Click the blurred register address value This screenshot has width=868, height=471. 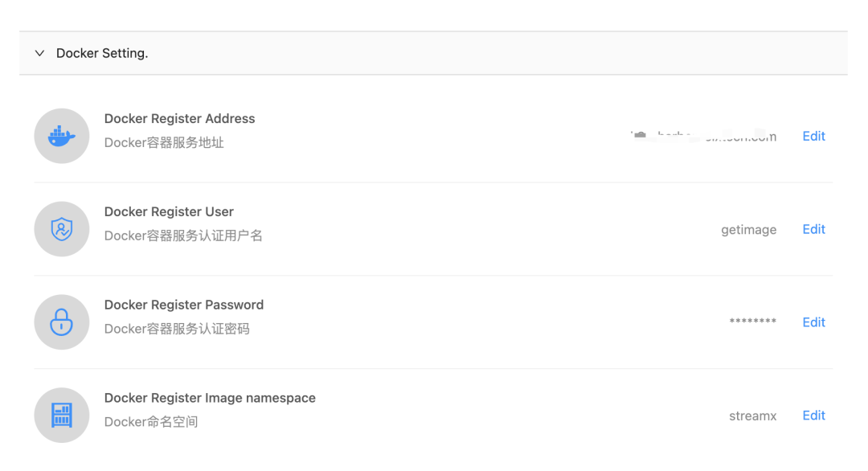704,136
